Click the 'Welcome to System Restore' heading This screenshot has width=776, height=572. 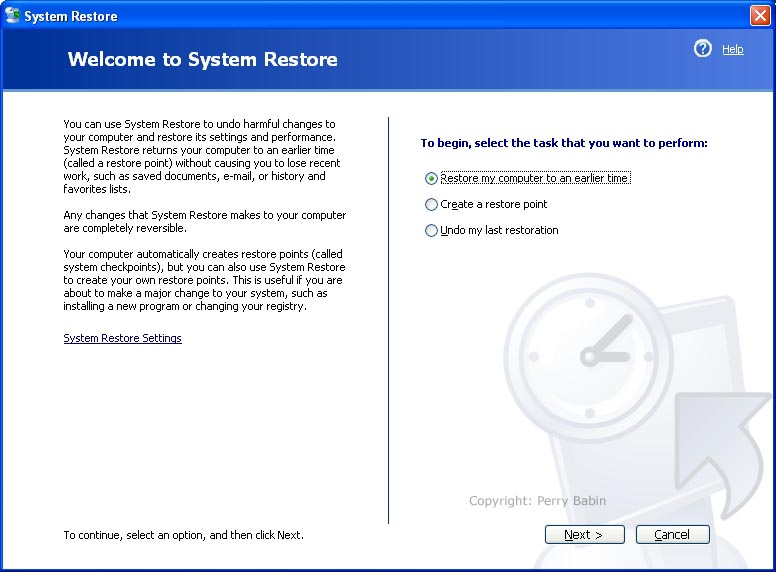[202, 59]
